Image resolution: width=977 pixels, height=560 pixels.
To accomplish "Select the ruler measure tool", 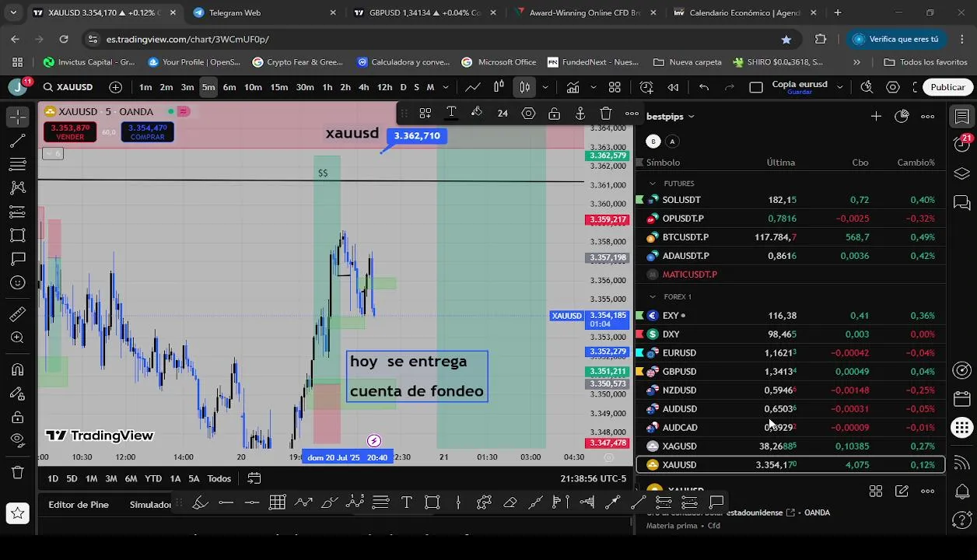I will pyautogui.click(x=18, y=314).
